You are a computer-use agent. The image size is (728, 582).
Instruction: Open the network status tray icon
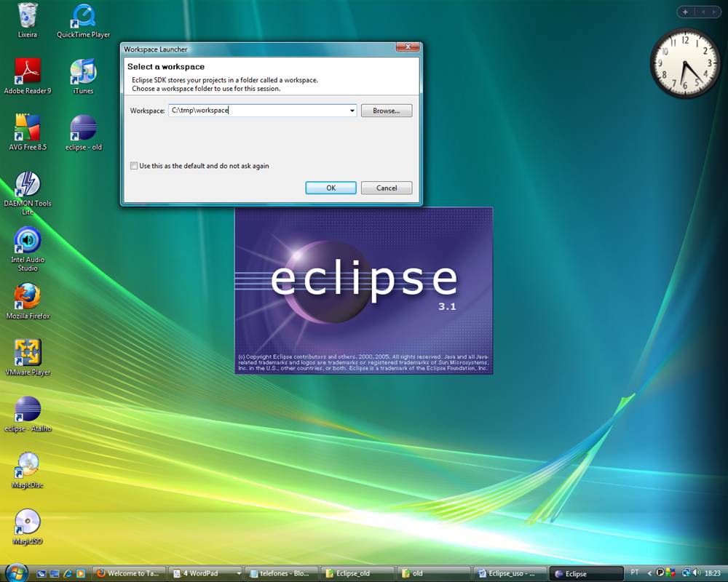coord(686,573)
